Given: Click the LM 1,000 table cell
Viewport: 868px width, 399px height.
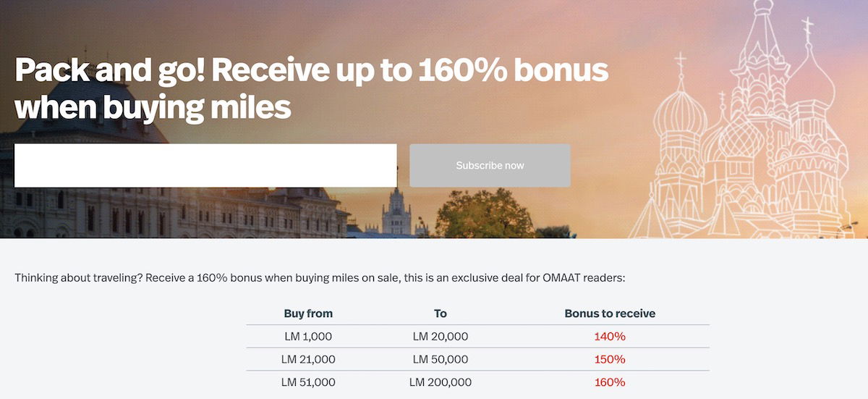Looking at the screenshot, I should pos(308,337).
